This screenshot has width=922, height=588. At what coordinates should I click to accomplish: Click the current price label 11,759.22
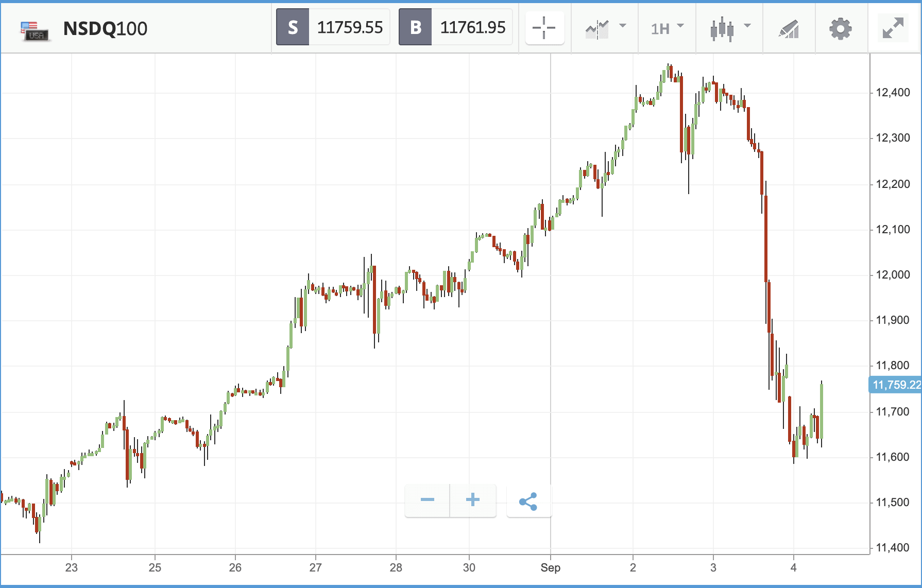(x=896, y=385)
